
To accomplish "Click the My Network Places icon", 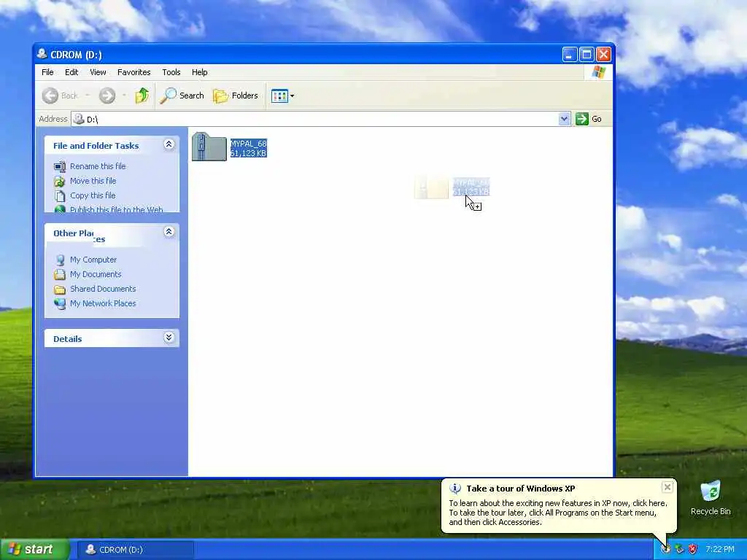I will coord(60,304).
